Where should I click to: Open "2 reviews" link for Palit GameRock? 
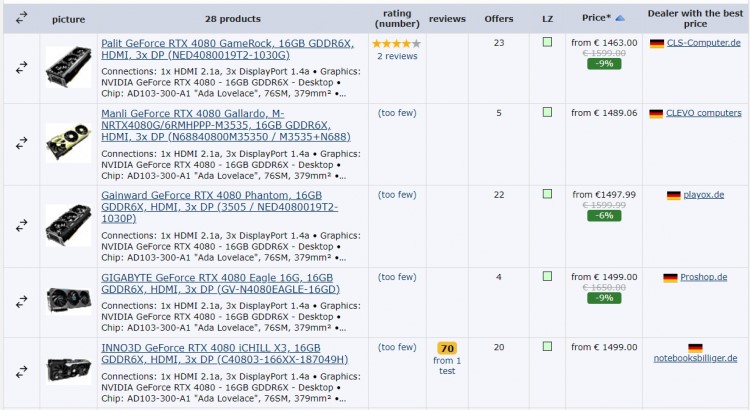pyautogui.click(x=396, y=57)
